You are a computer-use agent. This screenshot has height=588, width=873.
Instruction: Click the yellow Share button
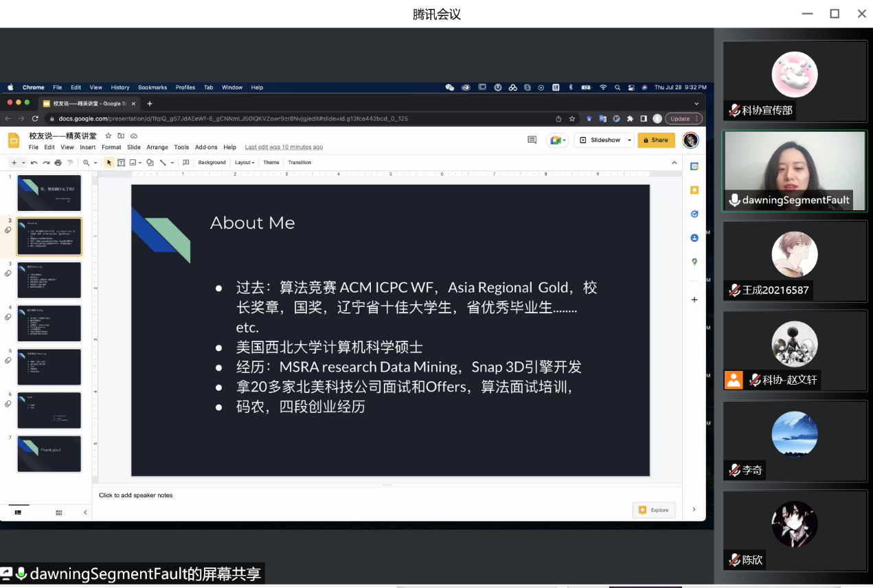point(655,140)
